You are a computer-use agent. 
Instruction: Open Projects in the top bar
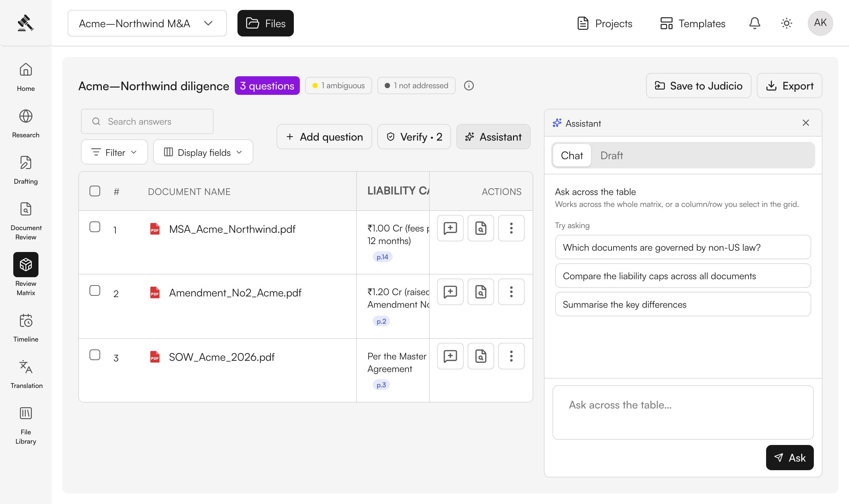tap(604, 23)
